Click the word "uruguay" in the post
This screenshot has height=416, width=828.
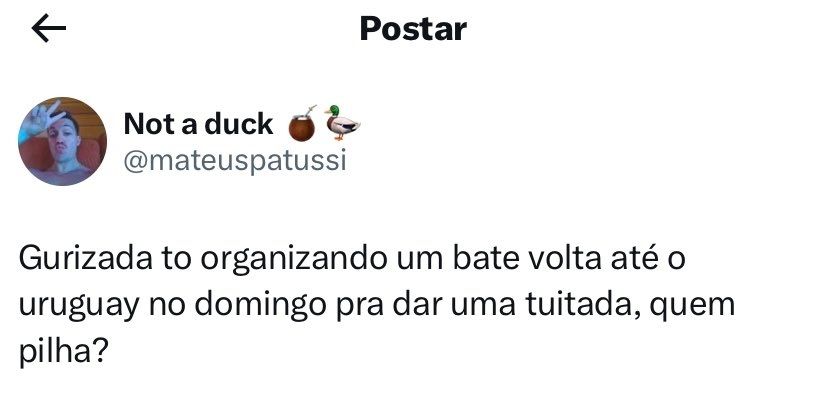[79, 307]
